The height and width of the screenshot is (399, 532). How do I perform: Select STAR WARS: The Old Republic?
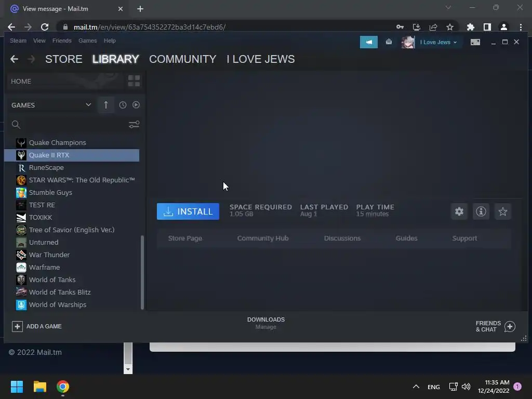[x=72, y=180]
